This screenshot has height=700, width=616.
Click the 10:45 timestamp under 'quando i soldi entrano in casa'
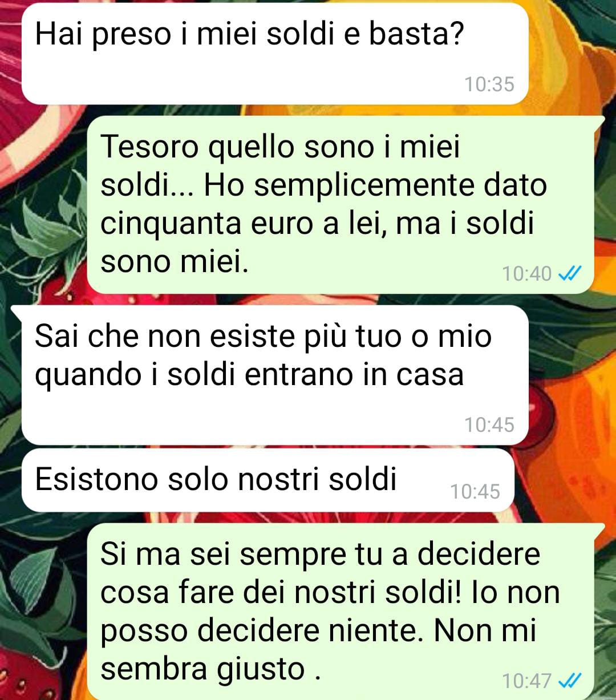coord(489,425)
